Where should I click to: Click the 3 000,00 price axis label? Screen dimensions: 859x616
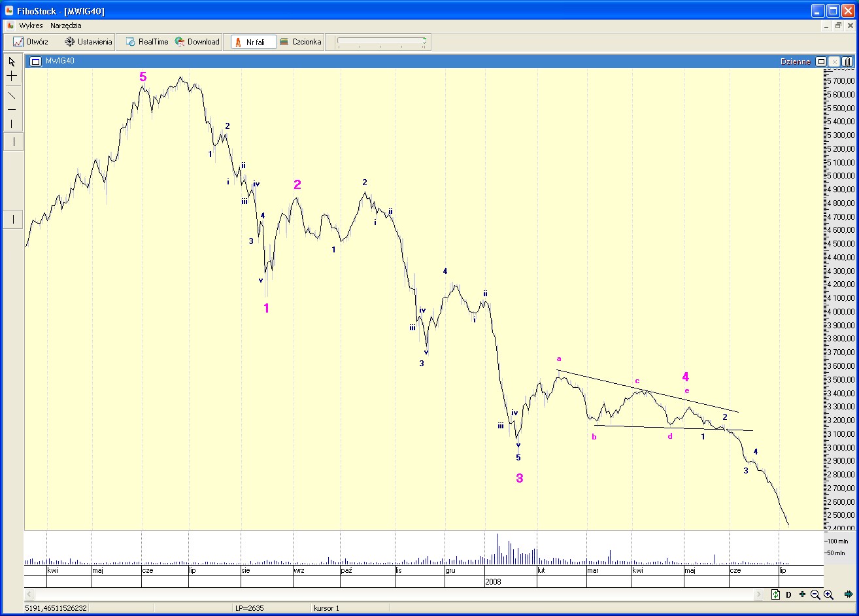click(x=841, y=447)
